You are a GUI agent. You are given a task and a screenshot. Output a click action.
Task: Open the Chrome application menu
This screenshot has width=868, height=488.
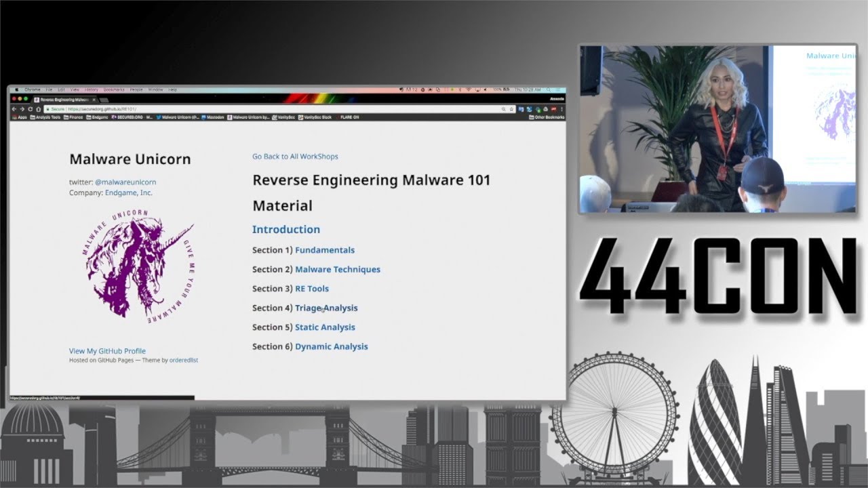click(33, 89)
